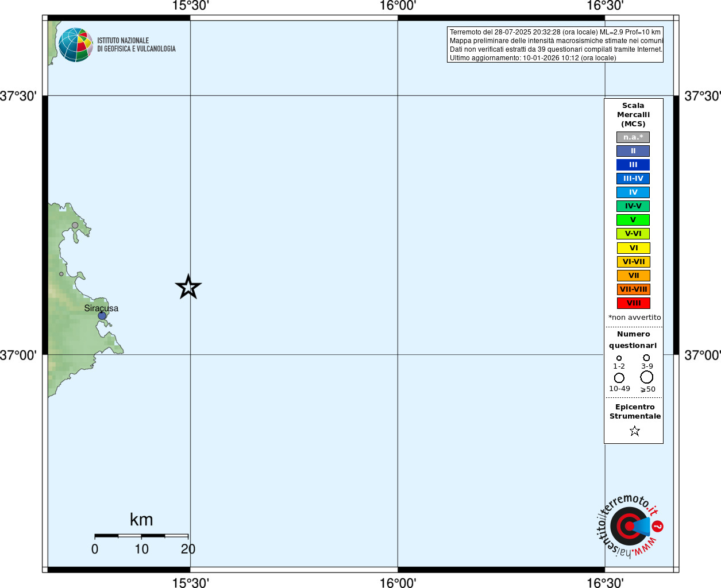
Task: Click the Scala Mercalli (MCS) legend title
Action: click(x=633, y=114)
